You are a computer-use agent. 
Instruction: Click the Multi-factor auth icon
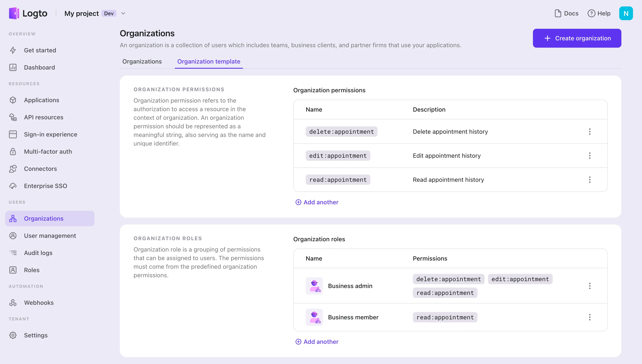pyautogui.click(x=13, y=152)
